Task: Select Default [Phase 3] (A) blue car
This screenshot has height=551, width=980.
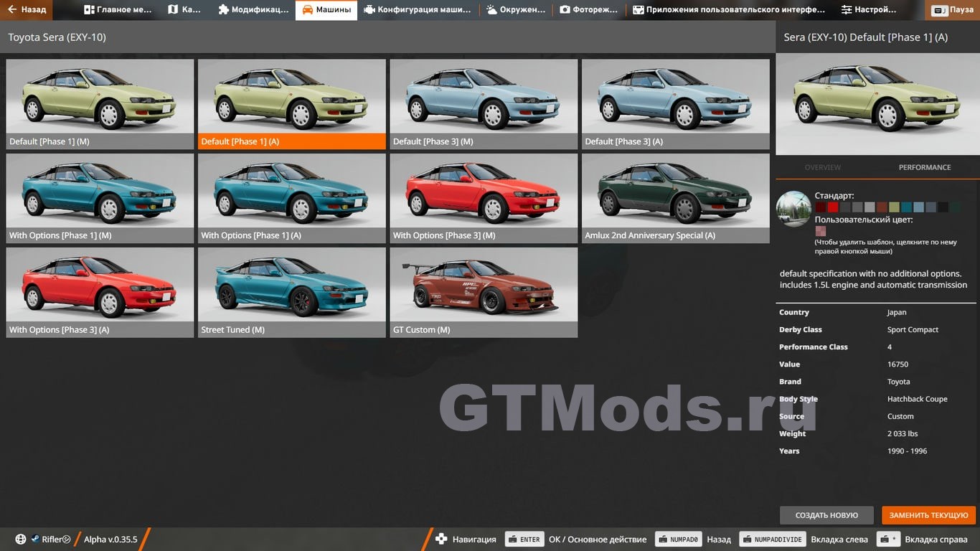Action: [x=675, y=104]
